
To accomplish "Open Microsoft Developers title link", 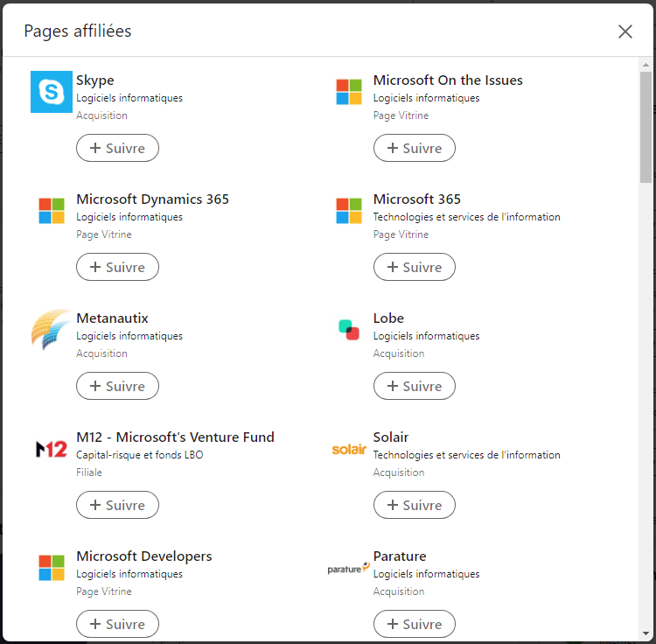I will click(x=144, y=556).
